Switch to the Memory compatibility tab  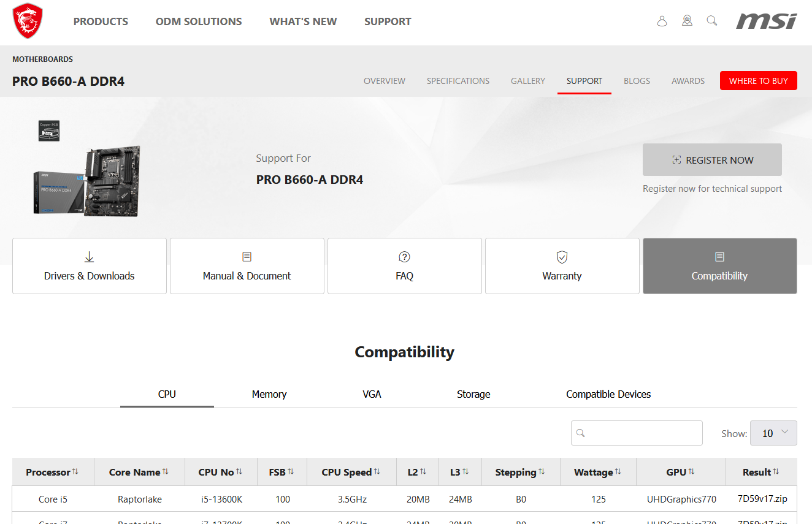coord(269,394)
